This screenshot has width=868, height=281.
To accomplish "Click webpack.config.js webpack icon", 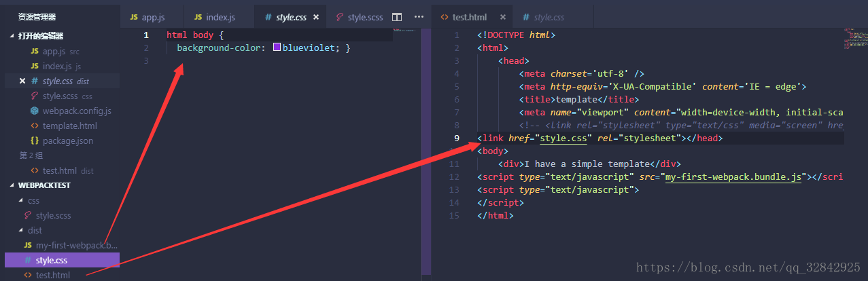I will click(35, 111).
